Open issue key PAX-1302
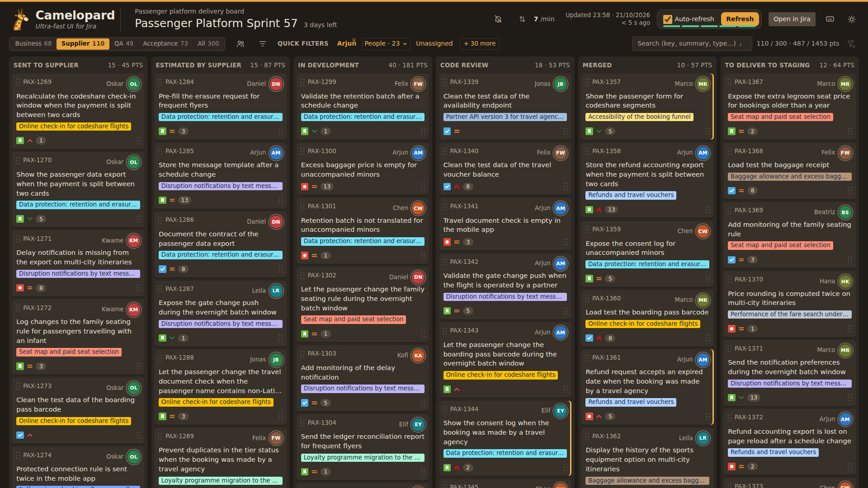Viewport: 868px width, 488px height. [x=321, y=275]
